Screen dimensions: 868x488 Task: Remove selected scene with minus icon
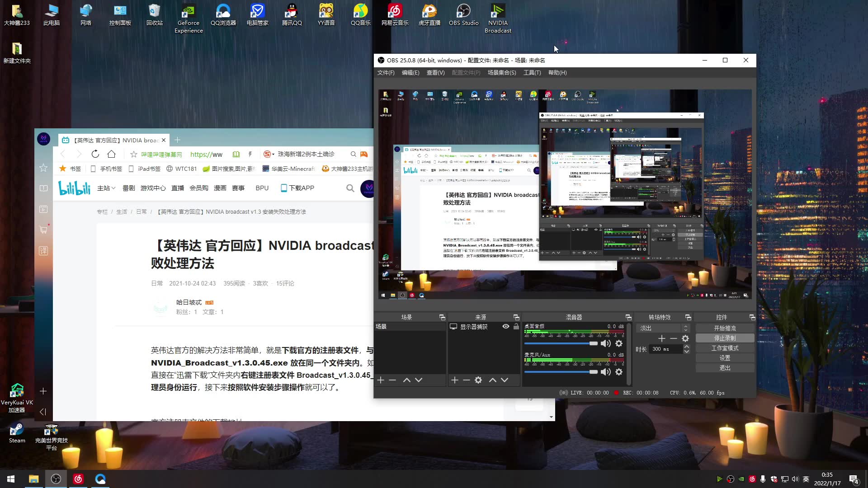(392, 380)
